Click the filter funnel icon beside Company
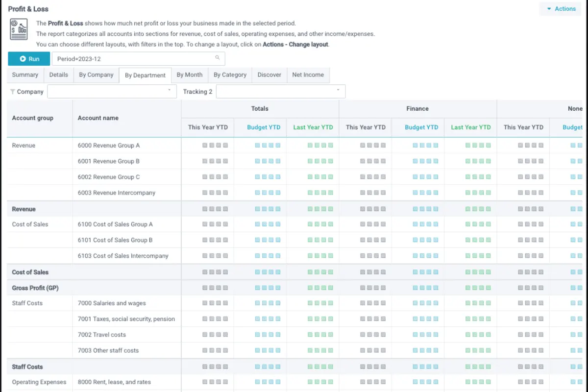Screen dimensions: 588x392 12,92
